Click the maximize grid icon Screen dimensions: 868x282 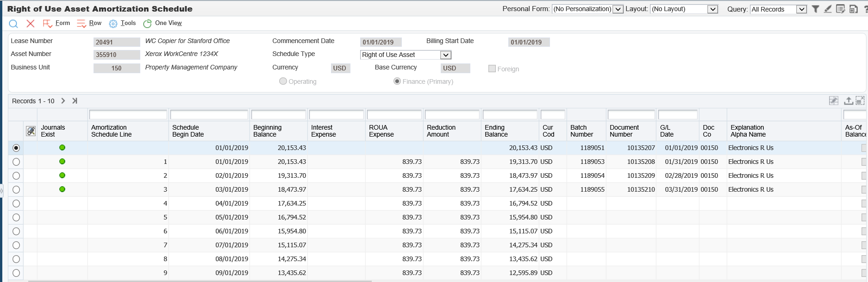click(x=860, y=100)
